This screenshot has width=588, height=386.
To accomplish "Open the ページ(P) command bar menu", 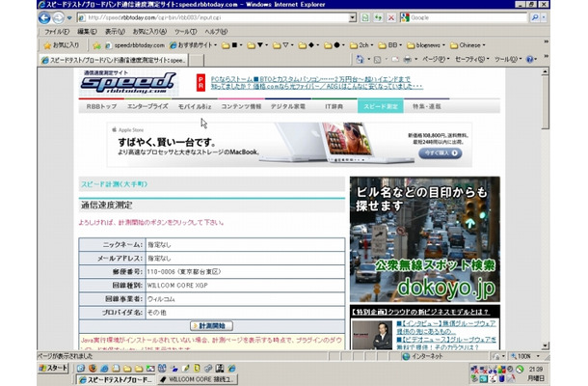I will [x=435, y=59].
